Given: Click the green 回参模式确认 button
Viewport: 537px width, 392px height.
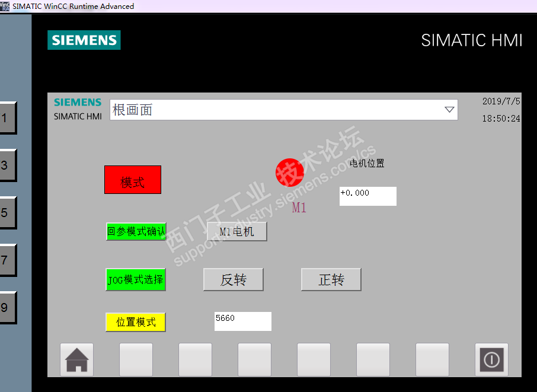Looking at the screenshot, I should 136,232.
